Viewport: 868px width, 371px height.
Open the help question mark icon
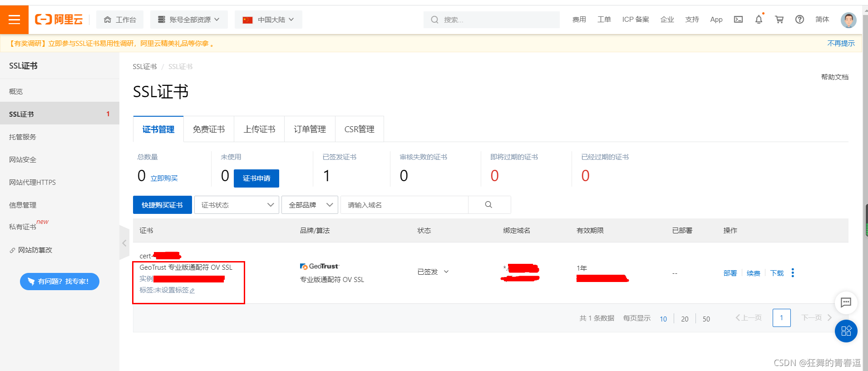pos(799,20)
